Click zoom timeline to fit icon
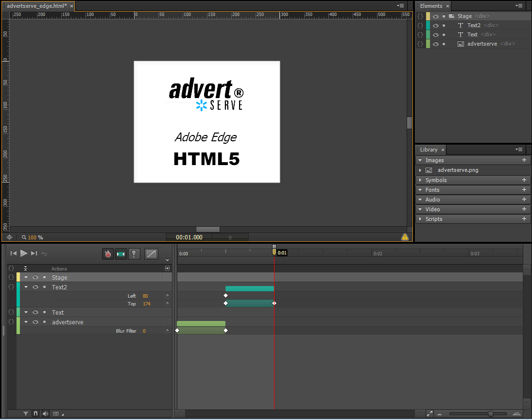This screenshot has height=420, width=532. coord(429,414)
